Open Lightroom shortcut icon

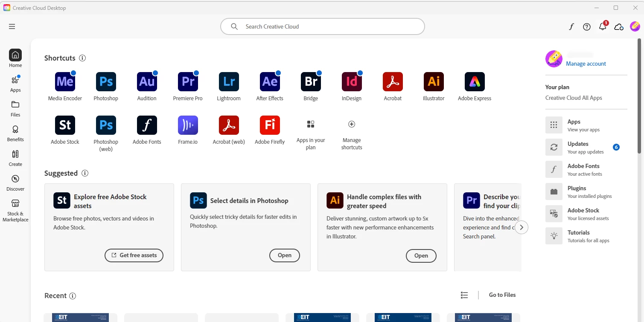(x=229, y=81)
